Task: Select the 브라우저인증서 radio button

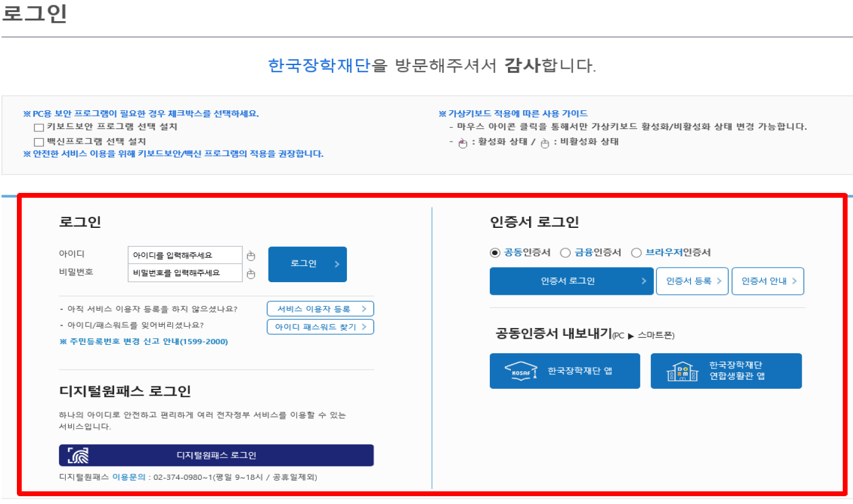Action: pos(636,253)
